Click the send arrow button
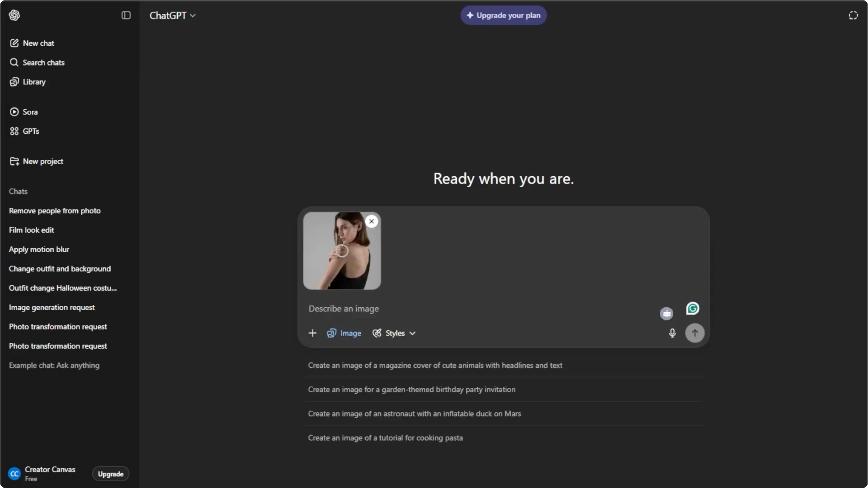Screen dimensions: 868x488 coord(695,333)
